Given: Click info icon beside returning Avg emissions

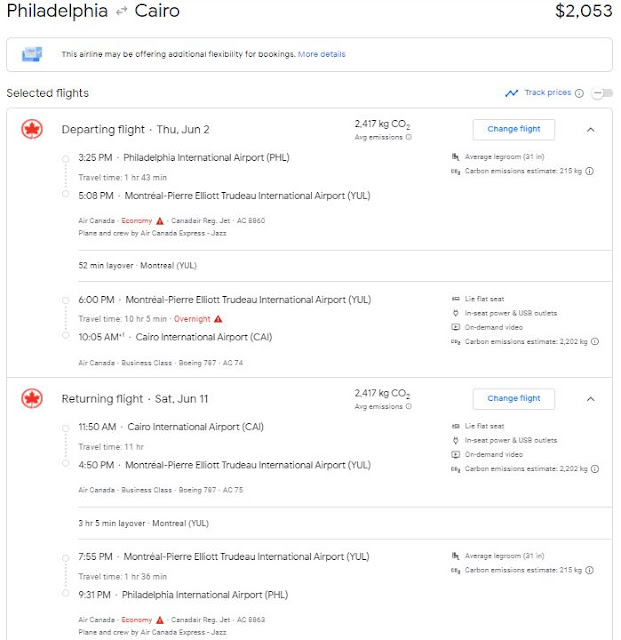Looking at the screenshot, I should (x=408, y=406).
